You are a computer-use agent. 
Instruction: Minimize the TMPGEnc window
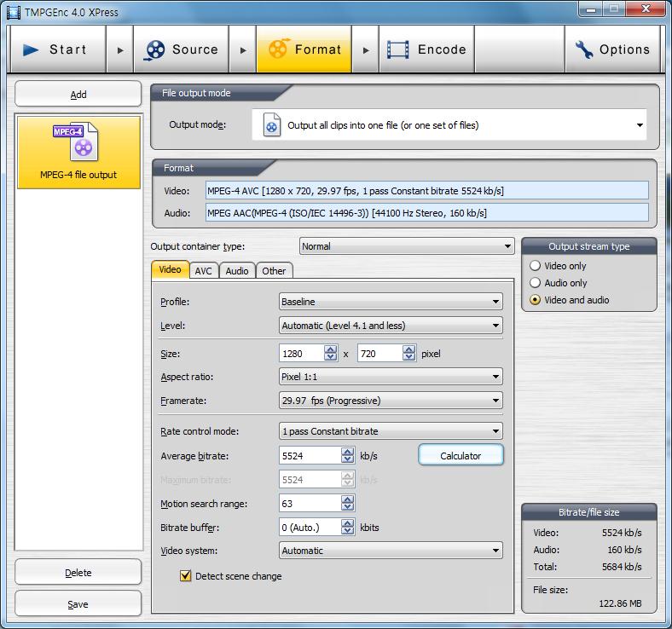[591, 9]
